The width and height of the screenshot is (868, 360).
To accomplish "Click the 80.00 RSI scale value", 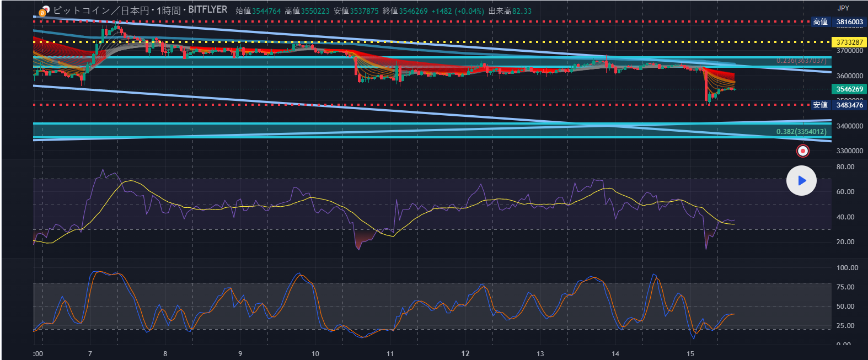I will [x=845, y=166].
